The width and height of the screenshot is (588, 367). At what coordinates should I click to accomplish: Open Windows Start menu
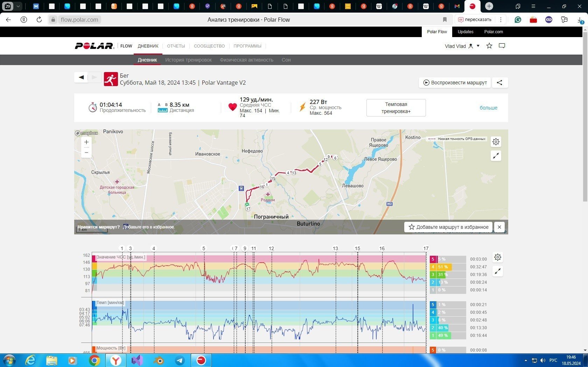[9, 360]
